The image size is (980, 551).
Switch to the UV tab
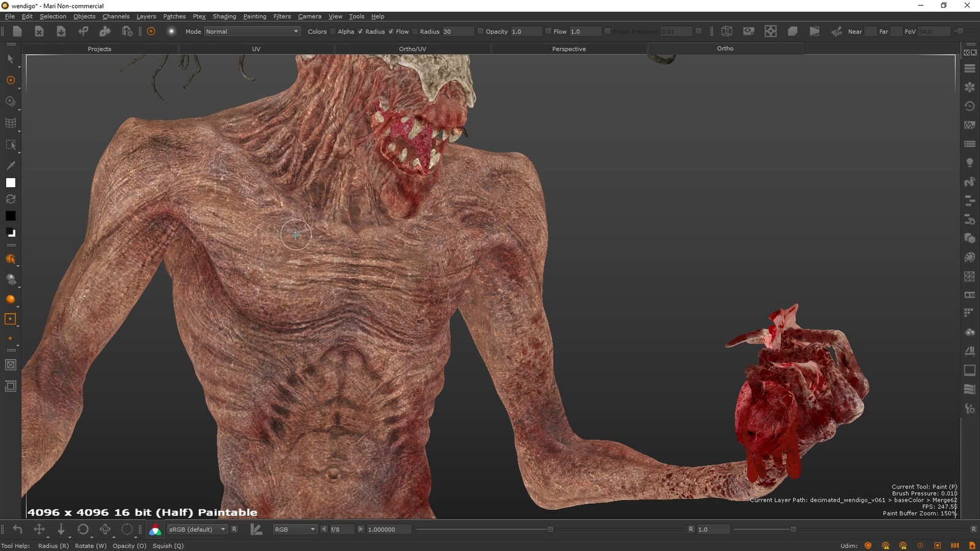point(256,49)
